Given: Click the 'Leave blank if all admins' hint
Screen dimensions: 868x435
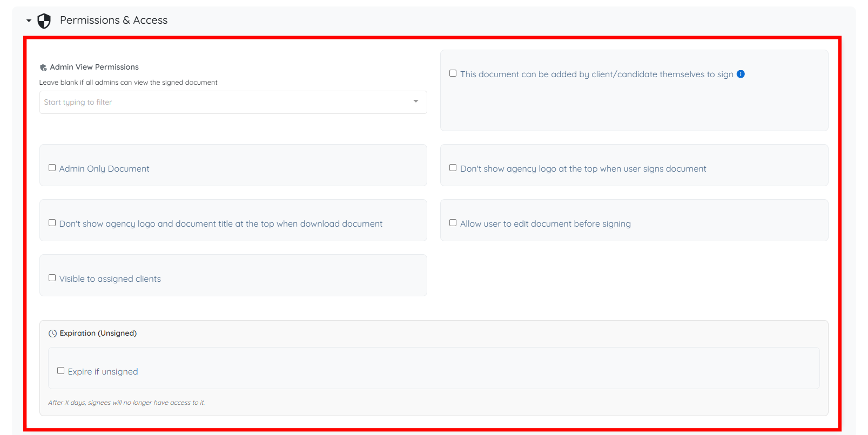Looking at the screenshot, I should (129, 83).
